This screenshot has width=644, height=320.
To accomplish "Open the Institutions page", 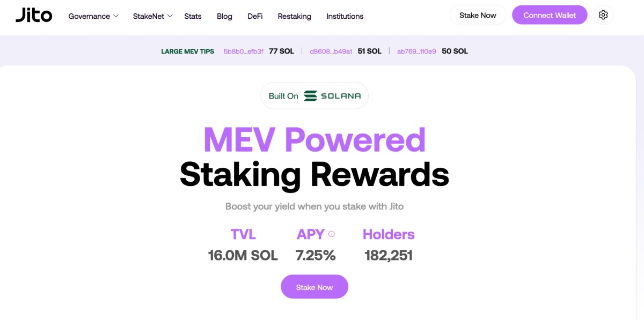I will 345,16.
